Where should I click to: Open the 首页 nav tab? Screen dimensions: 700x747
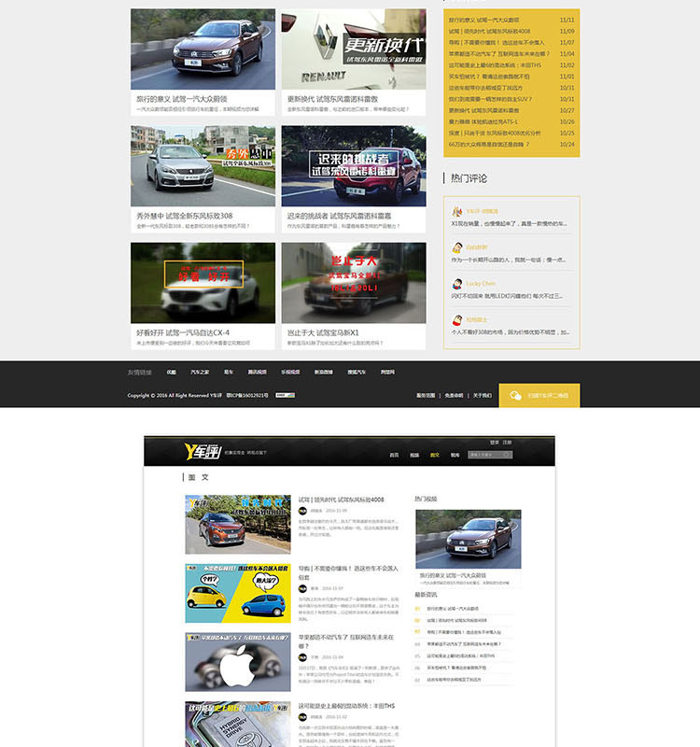(394, 455)
